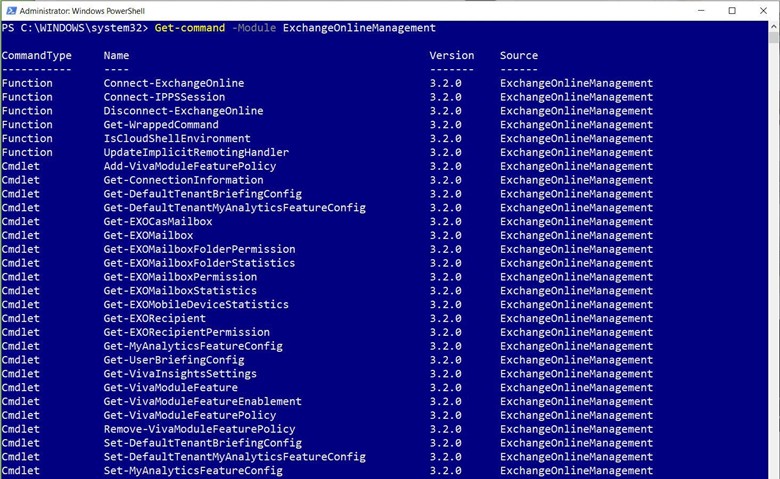Click UpdateImplicitRemotingHandler entry

[x=196, y=153]
